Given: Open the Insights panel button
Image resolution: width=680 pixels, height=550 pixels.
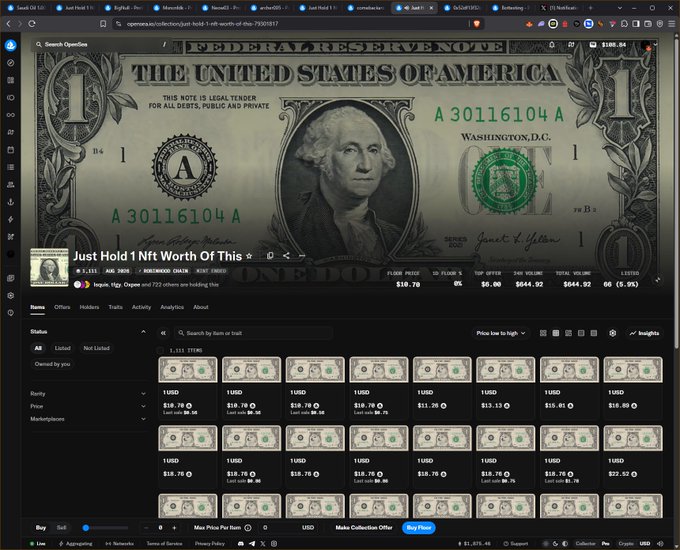Looking at the screenshot, I should pos(644,333).
